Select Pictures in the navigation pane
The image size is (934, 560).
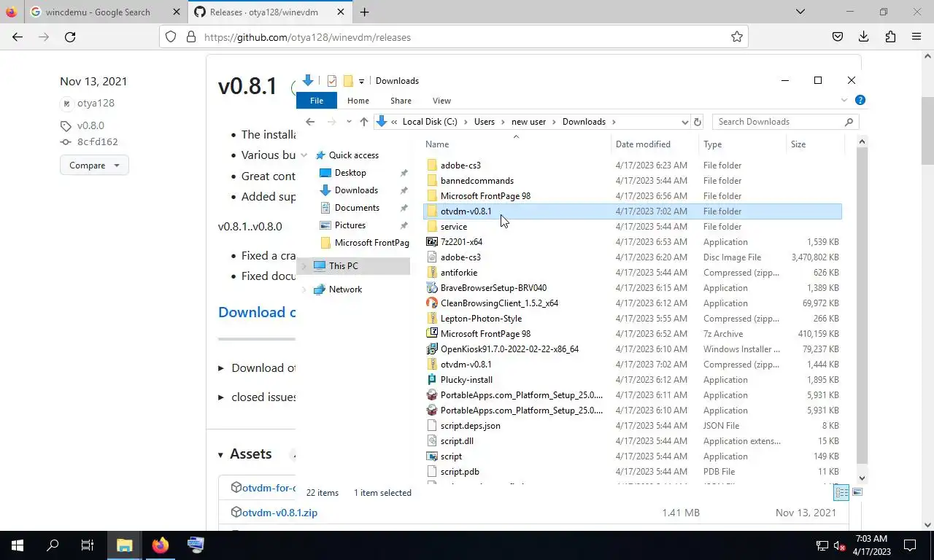tap(350, 225)
